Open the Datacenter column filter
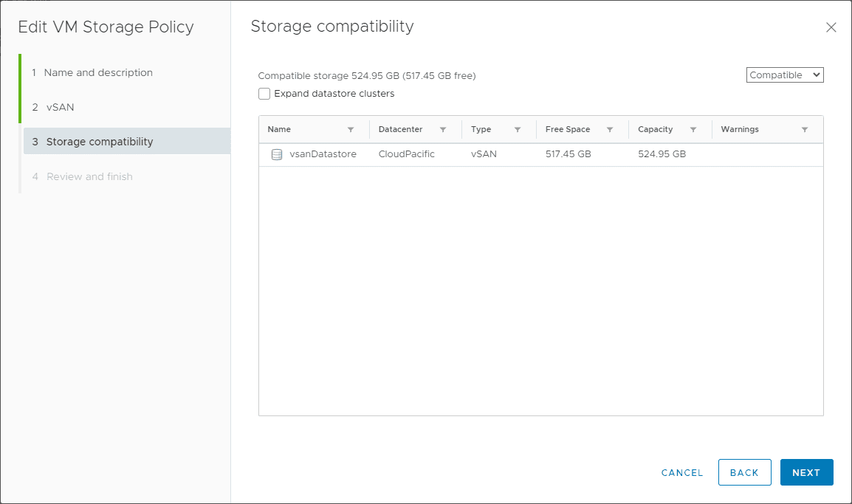 click(x=444, y=128)
